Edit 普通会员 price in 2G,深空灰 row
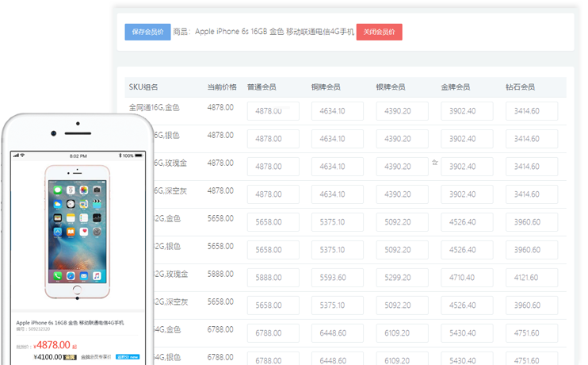Screen dimensions: 588x365 tap(273, 305)
